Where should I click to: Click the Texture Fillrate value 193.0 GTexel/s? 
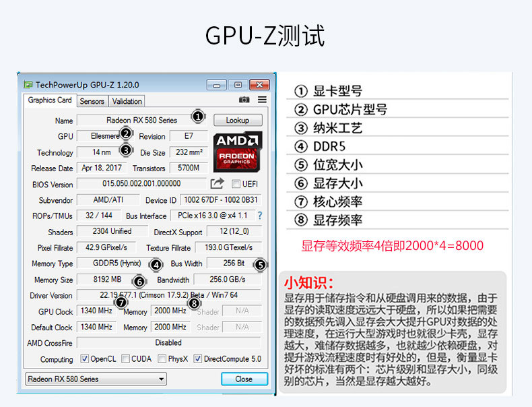[229, 247]
